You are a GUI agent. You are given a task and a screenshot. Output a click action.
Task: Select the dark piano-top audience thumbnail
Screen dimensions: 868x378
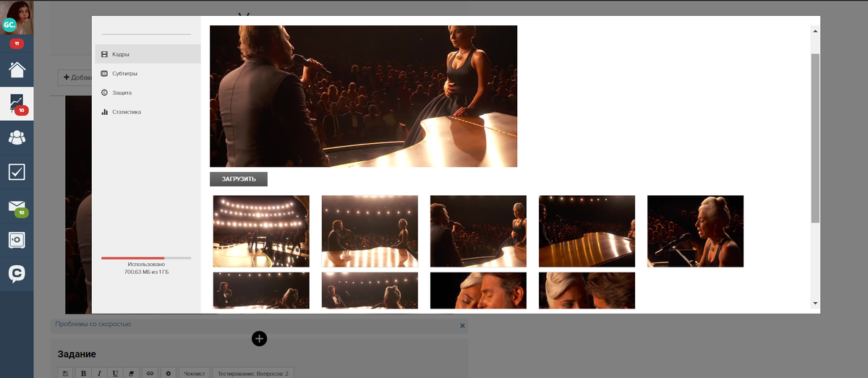587,231
